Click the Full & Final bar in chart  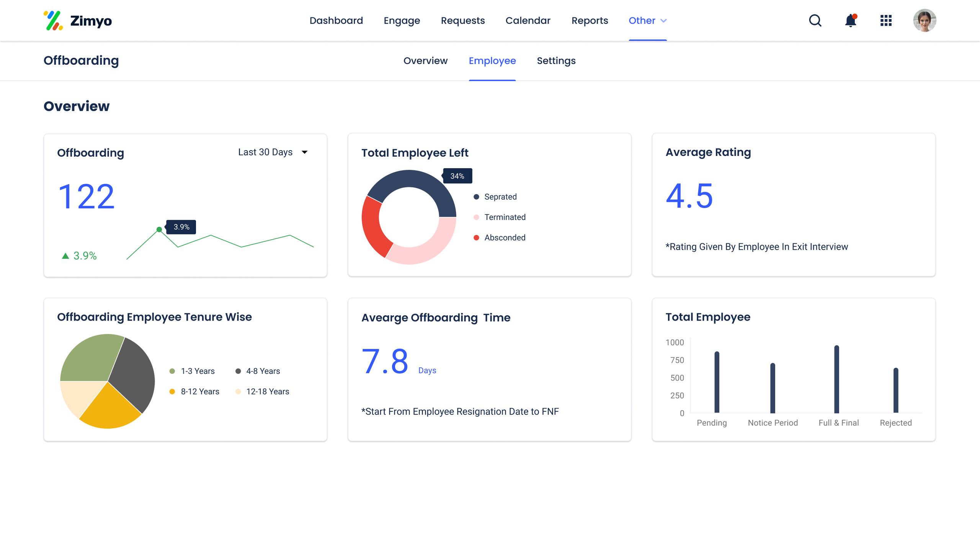[x=836, y=379]
